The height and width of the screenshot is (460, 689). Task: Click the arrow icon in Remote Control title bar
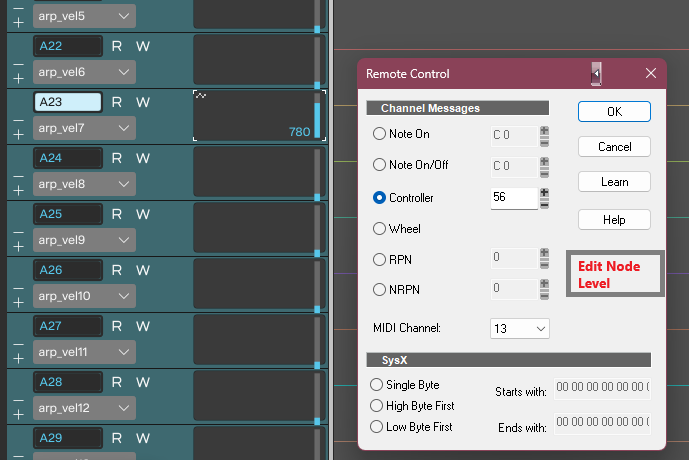(x=596, y=74)
